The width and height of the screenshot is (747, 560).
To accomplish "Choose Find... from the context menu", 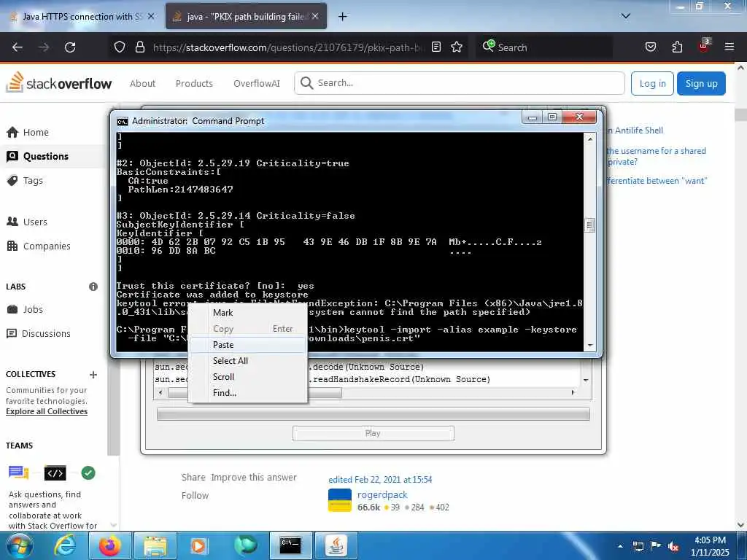I will tap(248, 393).
